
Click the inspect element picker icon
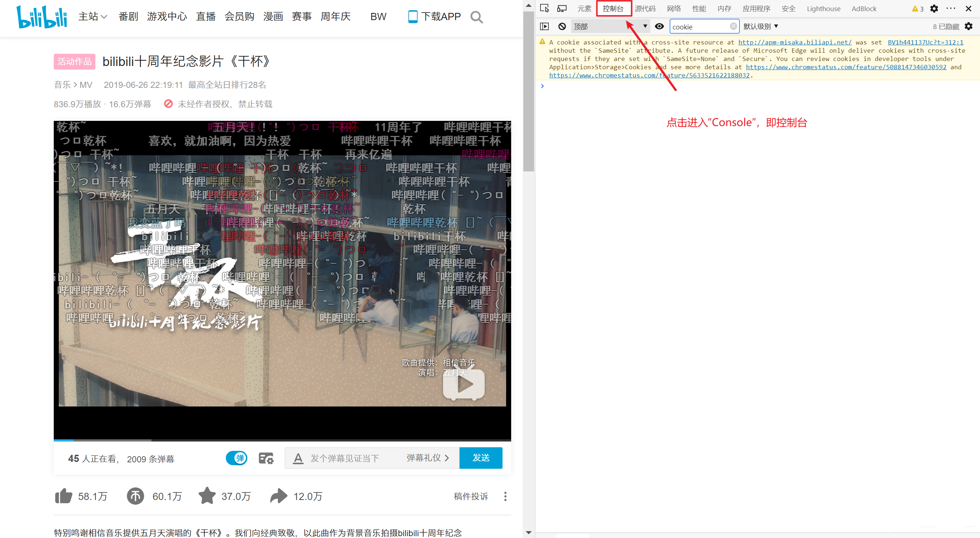(544, 8)
